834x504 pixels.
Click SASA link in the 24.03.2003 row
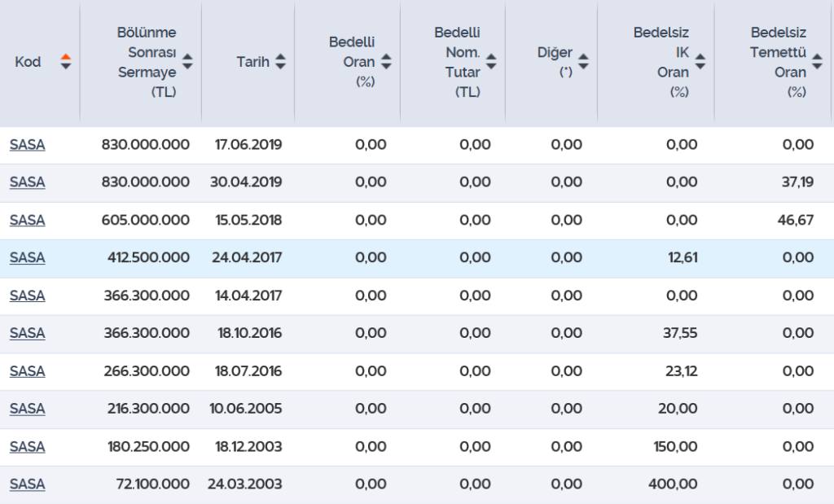pyautogui.click(x=27, y=484)
